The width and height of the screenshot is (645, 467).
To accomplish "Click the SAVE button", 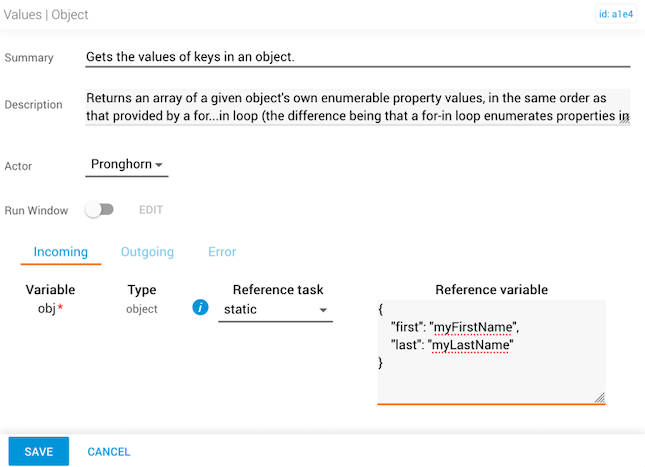I will 39,451.
